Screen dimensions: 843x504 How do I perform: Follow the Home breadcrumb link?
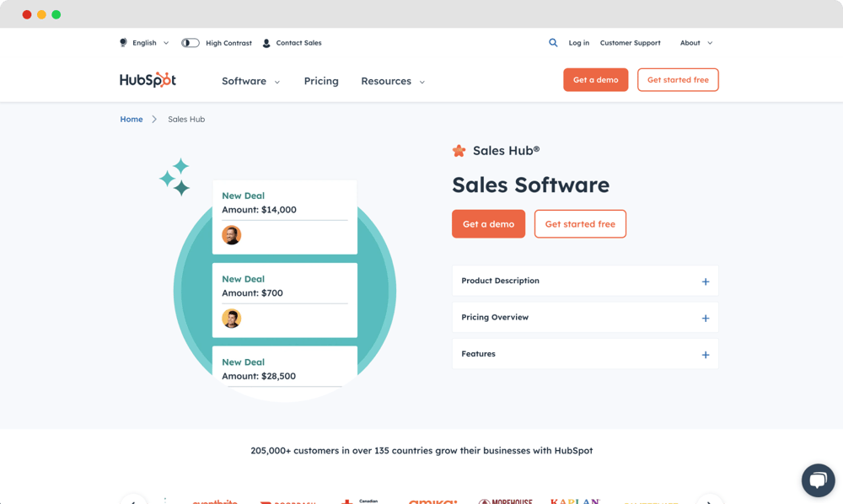pyautogui.click(x=132, y=119)
